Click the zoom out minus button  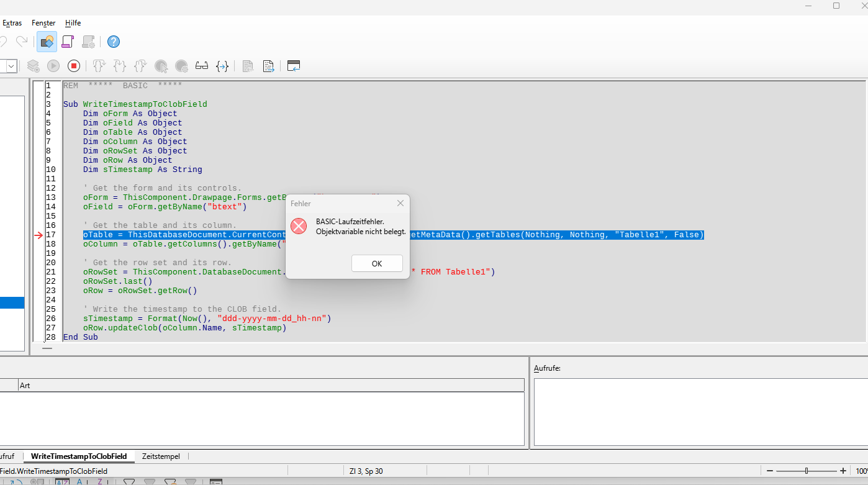tap(770, 471)
